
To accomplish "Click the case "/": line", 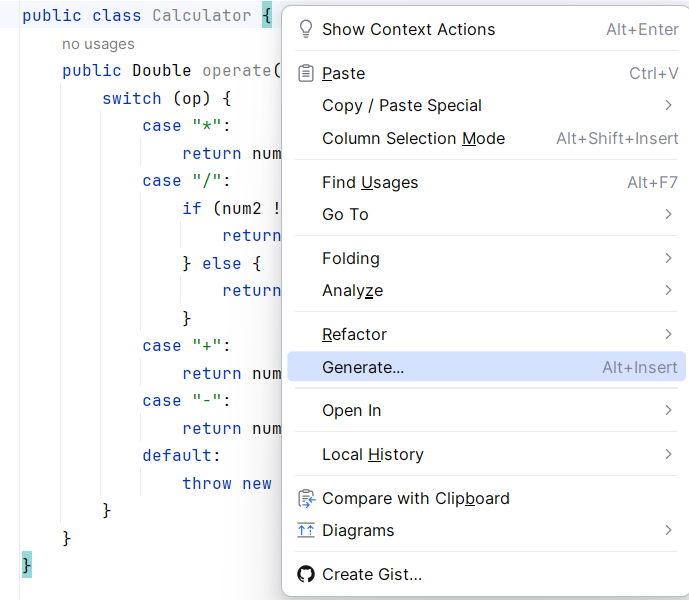I will pos(186,181).
